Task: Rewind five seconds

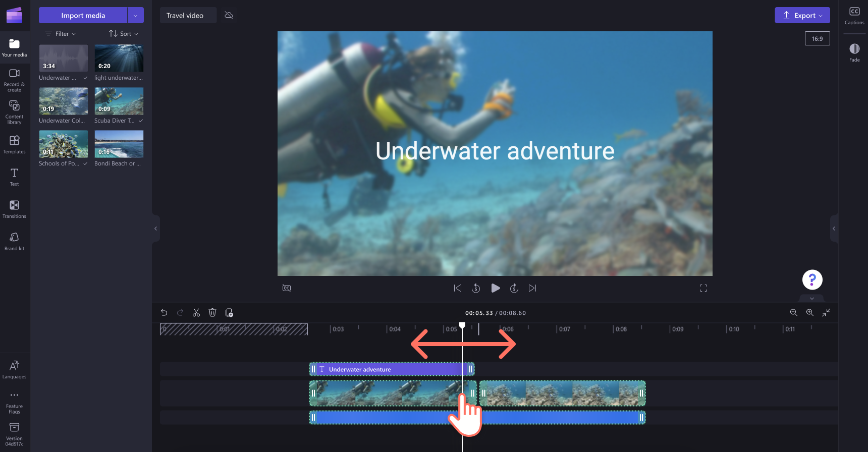Action: tap(476, 288)
